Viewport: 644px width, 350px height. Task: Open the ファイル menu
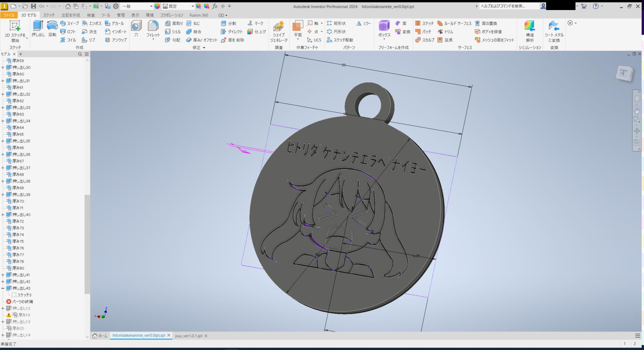(9, 15)
